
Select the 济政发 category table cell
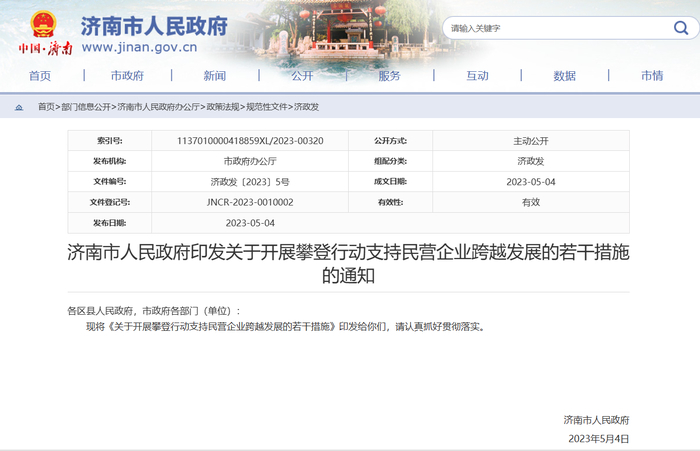click(531, 161)
